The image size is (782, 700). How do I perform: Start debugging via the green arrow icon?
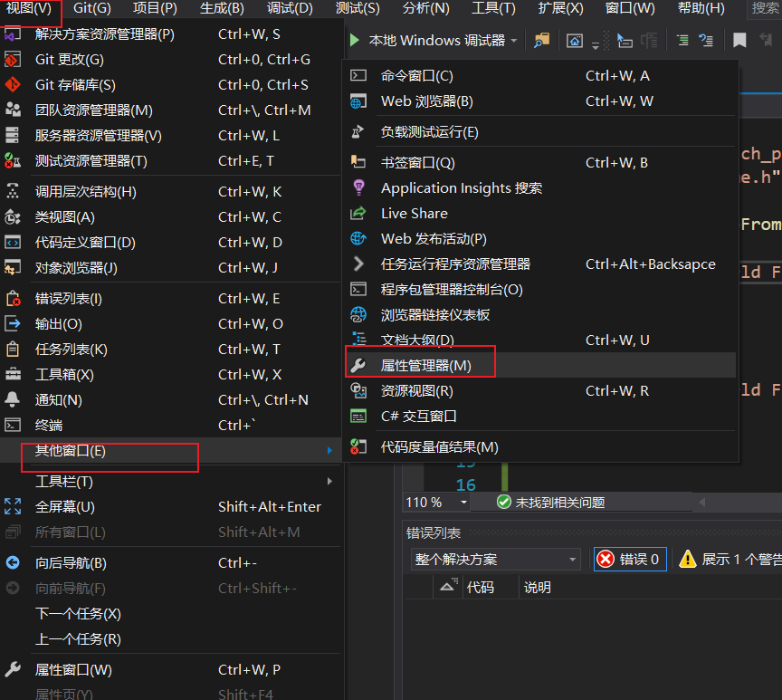pyautogui.click(x=354, y=40)
